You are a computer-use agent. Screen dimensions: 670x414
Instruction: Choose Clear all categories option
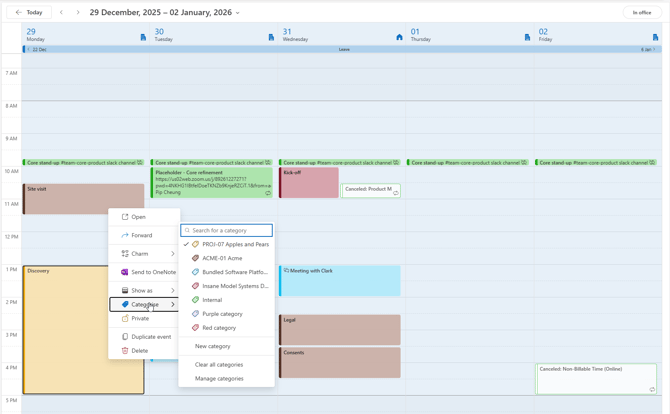pos(219,365)
